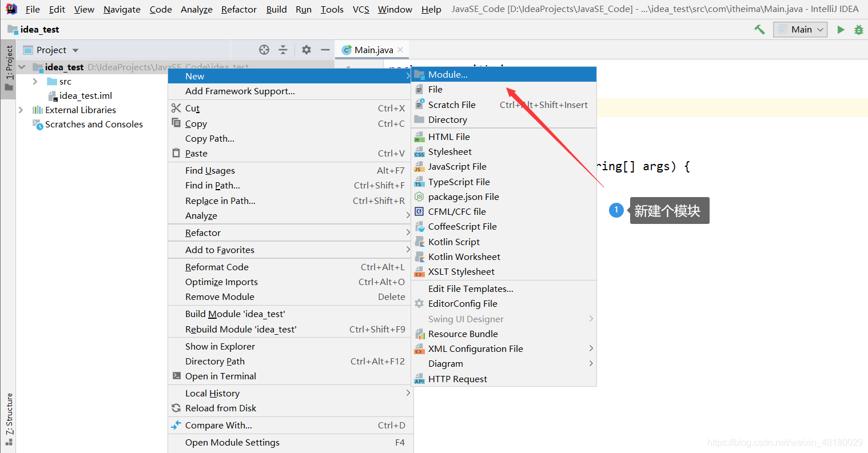Expand the Refactor submenu arrow

(408, 232)
